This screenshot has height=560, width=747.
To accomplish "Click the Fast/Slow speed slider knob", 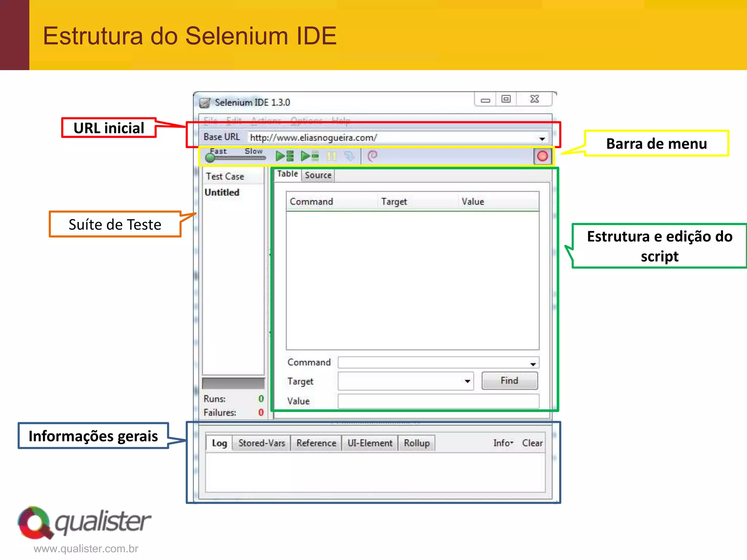I will [x=210, y=157].
